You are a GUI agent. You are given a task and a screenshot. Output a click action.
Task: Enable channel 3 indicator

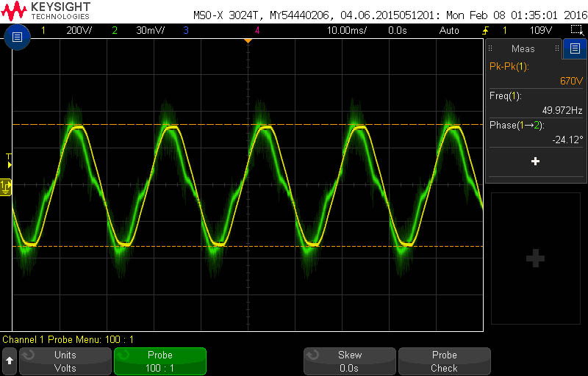click(x=186, y=30)
